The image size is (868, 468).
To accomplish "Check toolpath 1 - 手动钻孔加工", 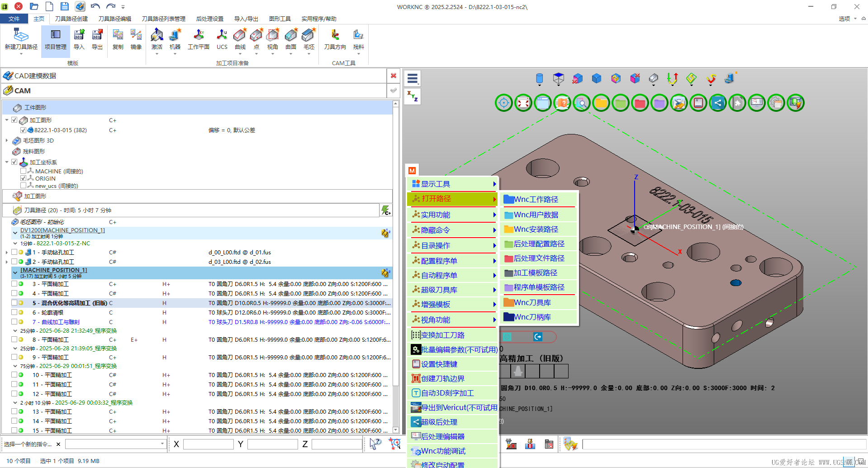I will coord(14,252).
